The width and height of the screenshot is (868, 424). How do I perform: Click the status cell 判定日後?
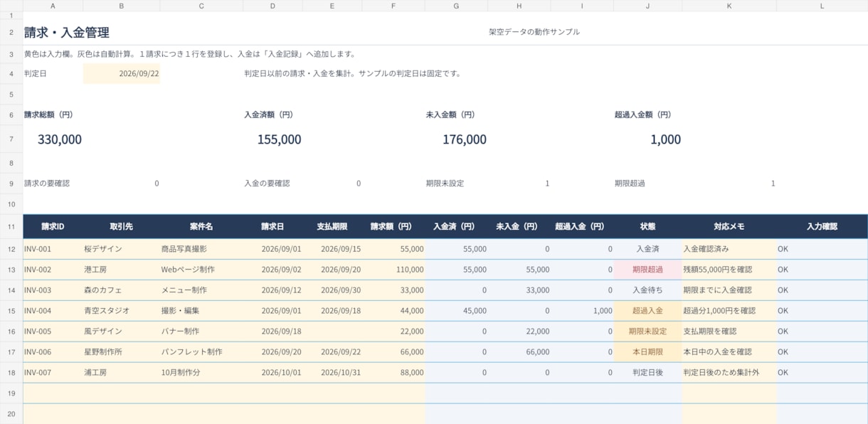tap(647, 372)
